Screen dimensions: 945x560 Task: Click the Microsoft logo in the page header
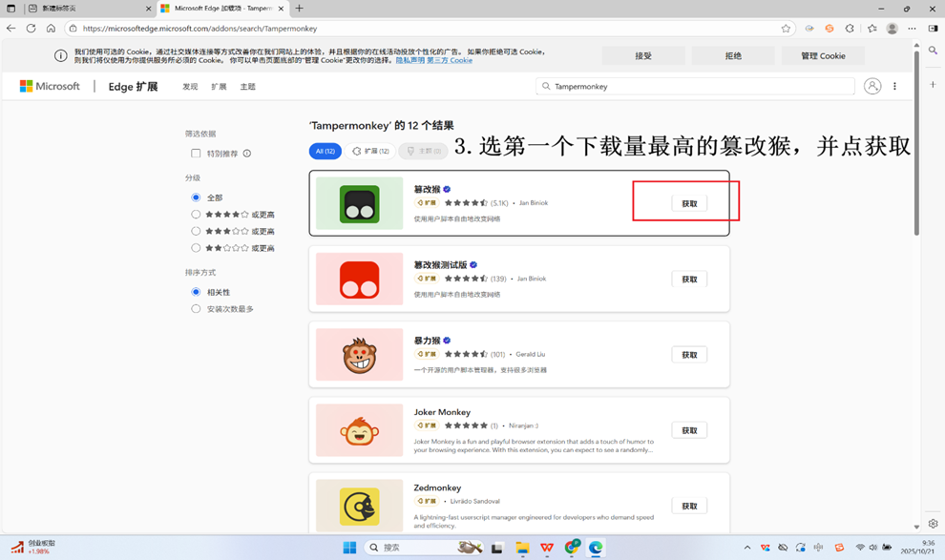point(44,85)
